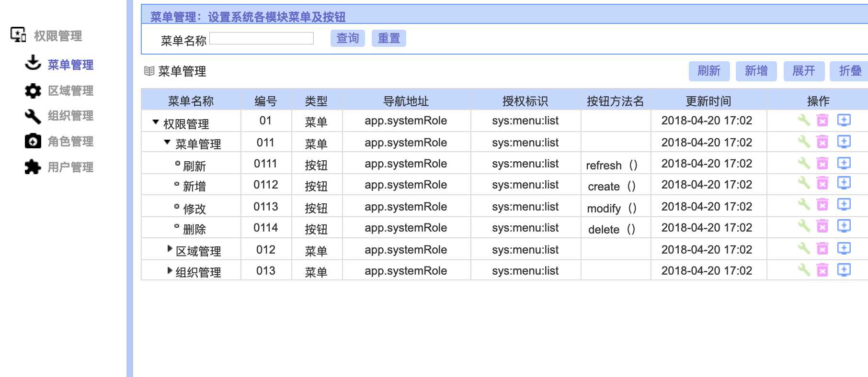Click the 更新时间 column header
This screenshot has width=868, height=377.
tap(708, 101)
